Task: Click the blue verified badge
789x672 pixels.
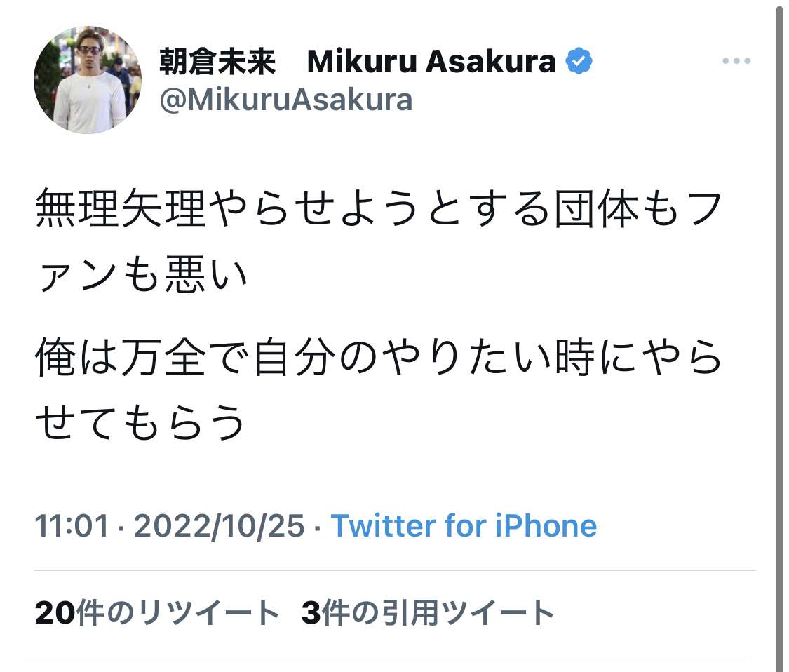Action: (x=579, y=62)
